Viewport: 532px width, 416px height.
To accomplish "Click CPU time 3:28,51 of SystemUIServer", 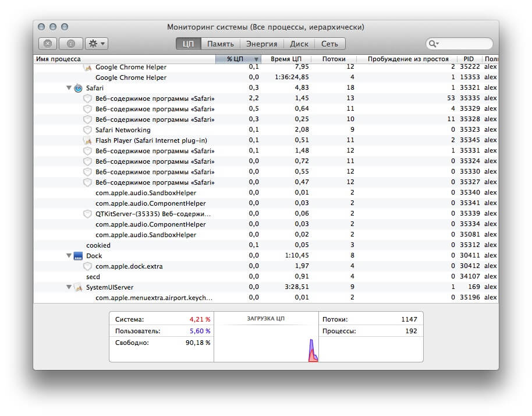I will (x=297, y=287).
